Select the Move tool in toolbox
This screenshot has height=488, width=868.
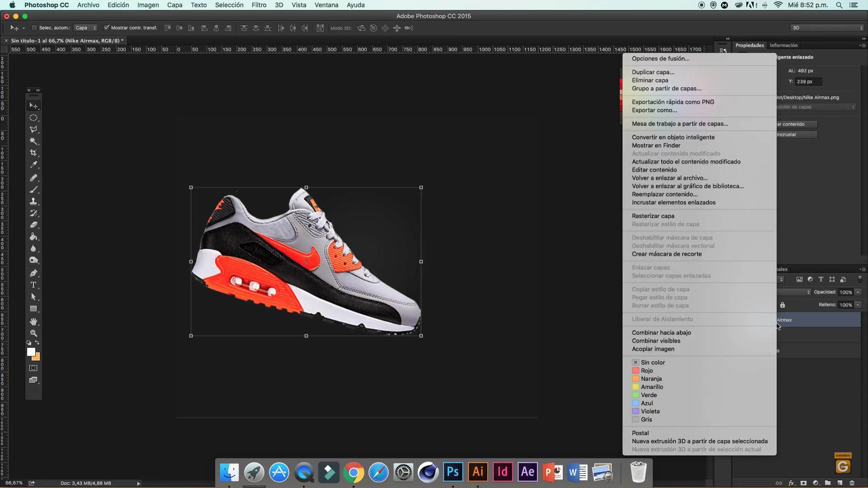(33, 106)
